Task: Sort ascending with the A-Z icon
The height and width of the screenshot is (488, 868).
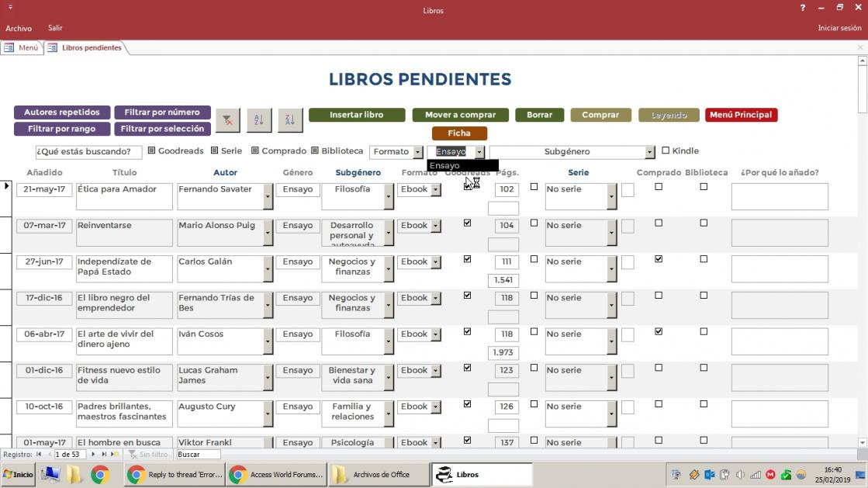Action: click(258, 119)
